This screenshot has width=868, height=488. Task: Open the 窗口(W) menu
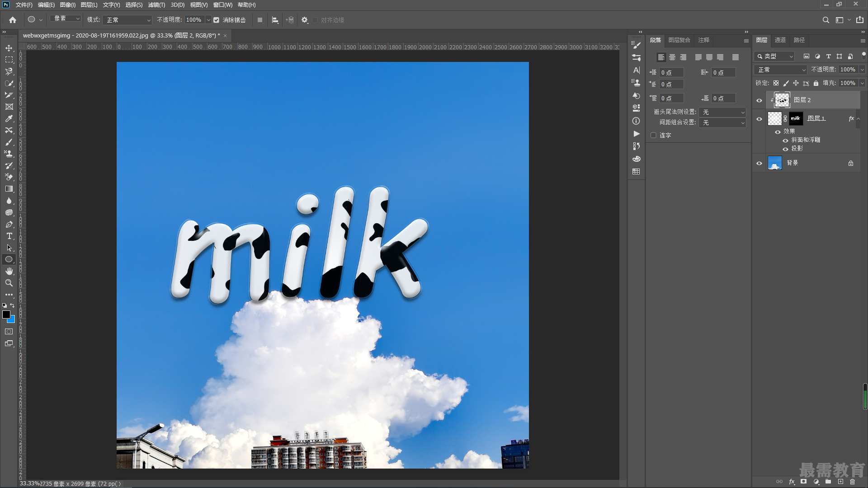tap(222, 5)
